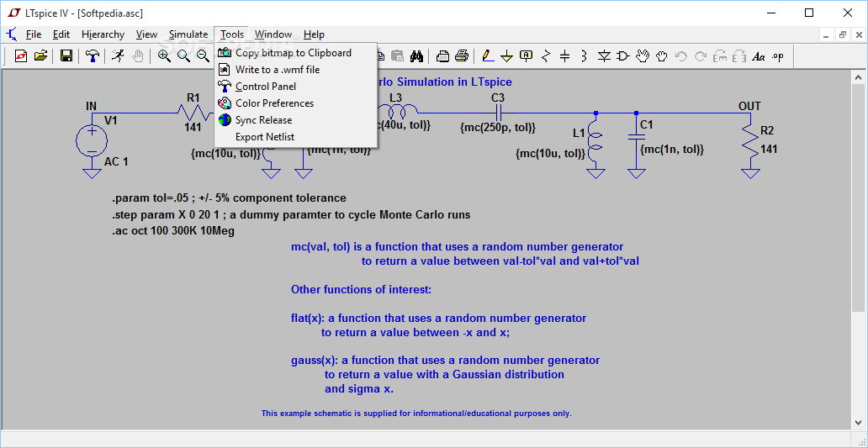Minimize the Softpedia.asc child window
This screenshot has height=448, width=868.
click(827, 34)
